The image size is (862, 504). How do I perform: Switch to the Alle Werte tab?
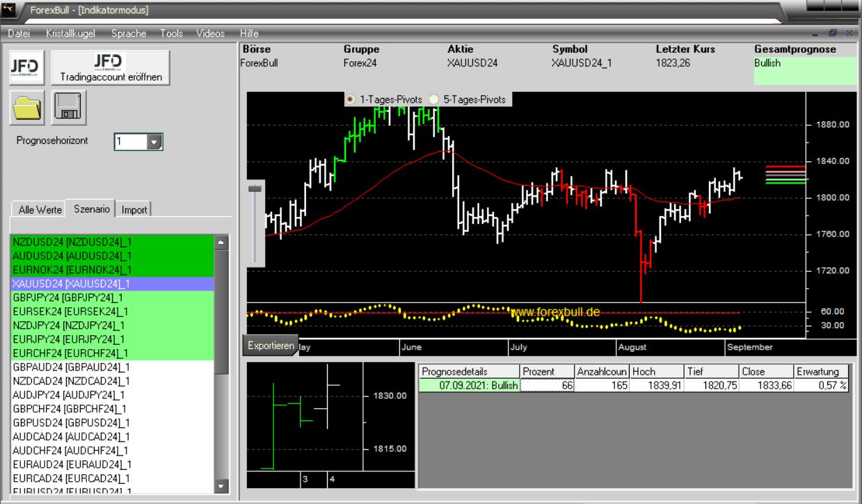point(40,209)
